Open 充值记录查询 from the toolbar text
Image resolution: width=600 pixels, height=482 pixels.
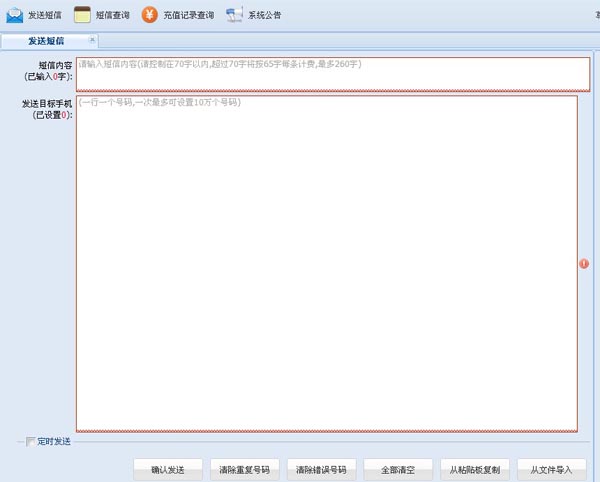coord(189,16)
